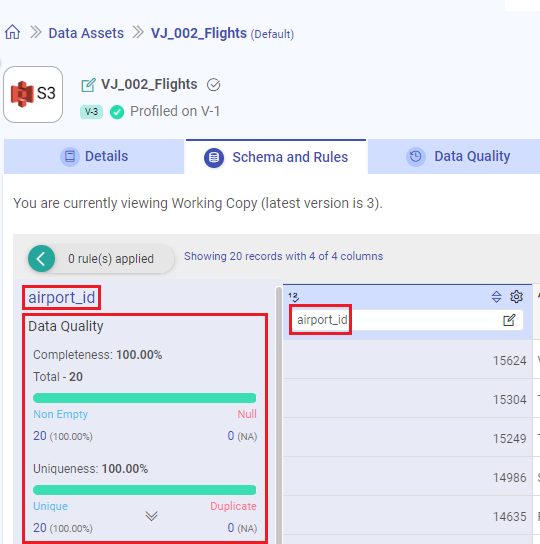Click the Data Quality history clock icon
Viewport: 540px width, 544px height.
pyautogui.click(x=416, y=156)
